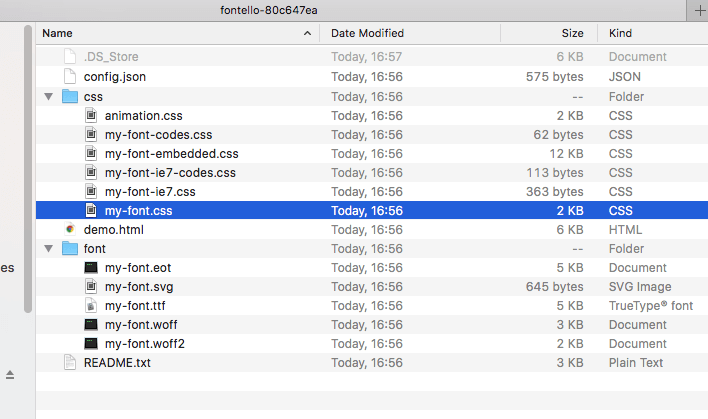This screenshot has height=419, width=708.
Task: Toggle sort order arrow in Name column
Action: (x=307, y=33)
